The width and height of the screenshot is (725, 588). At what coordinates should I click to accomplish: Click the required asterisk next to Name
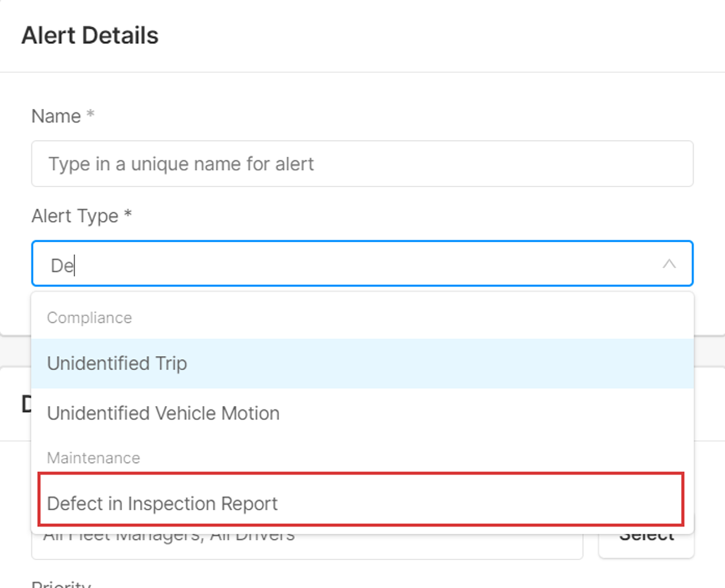(91, 115)
